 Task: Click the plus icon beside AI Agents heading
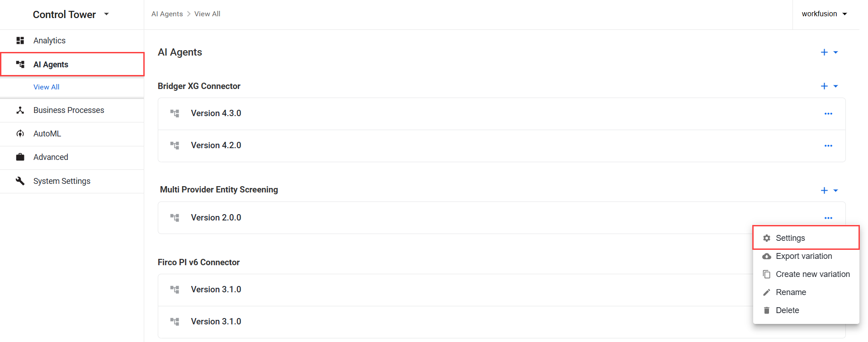point(824,52)
